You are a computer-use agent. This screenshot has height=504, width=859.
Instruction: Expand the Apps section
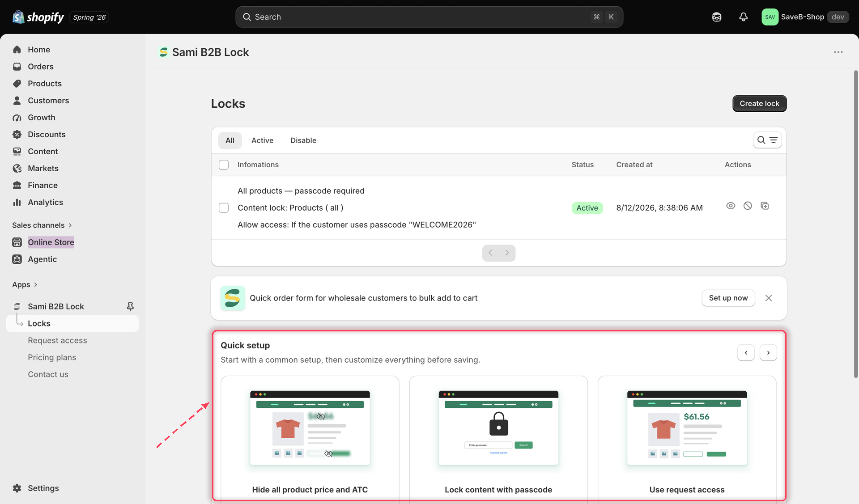pos(25,285)
